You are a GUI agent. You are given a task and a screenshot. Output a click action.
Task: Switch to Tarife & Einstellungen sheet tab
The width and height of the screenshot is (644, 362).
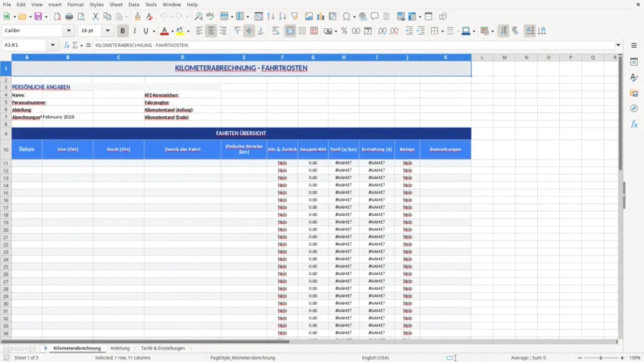163,348
